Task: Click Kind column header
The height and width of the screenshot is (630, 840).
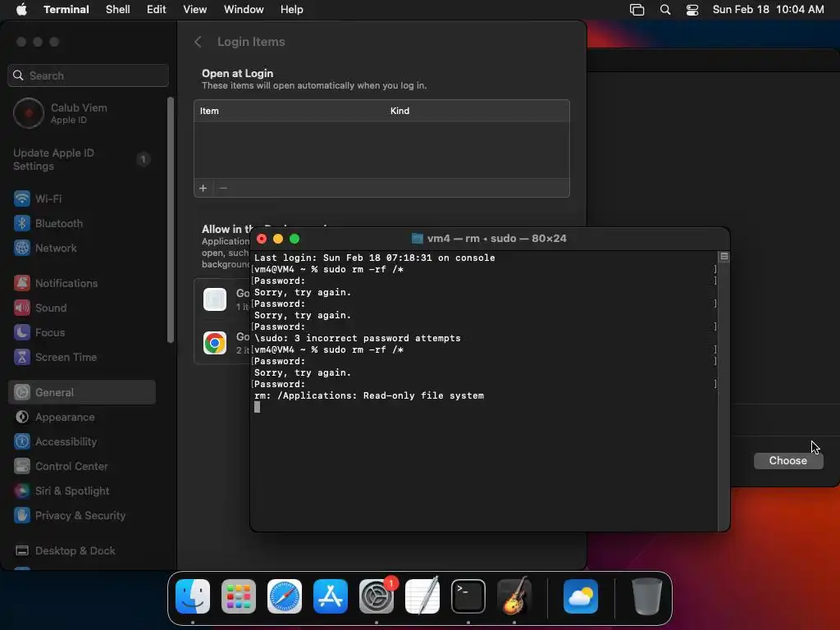Action: click(x=399, y=111)
